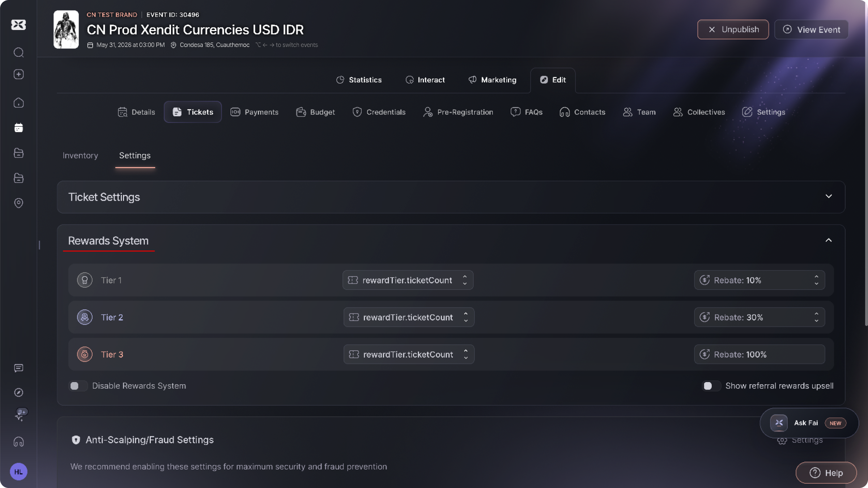Open the Pre-Registration sub-tab
868x488 pixels.
click(x=458, y=112)
